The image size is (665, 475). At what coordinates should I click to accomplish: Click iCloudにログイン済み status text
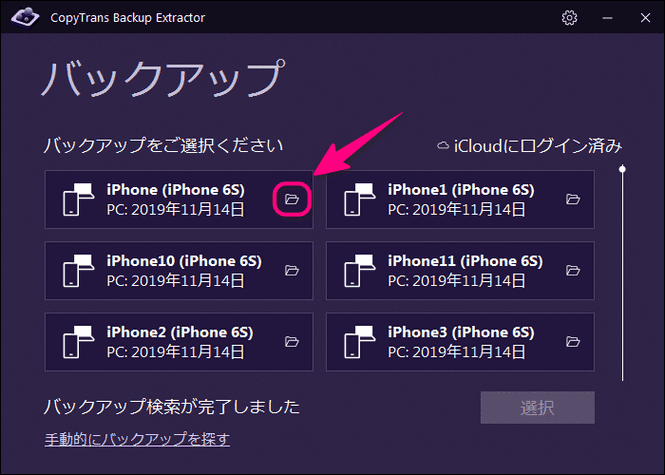click(538, 146)
